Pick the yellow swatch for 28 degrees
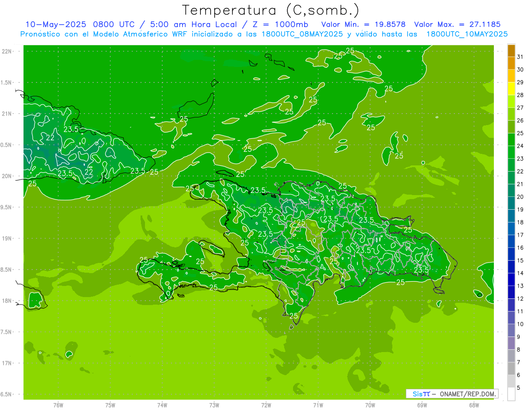Screen dimensions: 532x411 click(511, 90)
